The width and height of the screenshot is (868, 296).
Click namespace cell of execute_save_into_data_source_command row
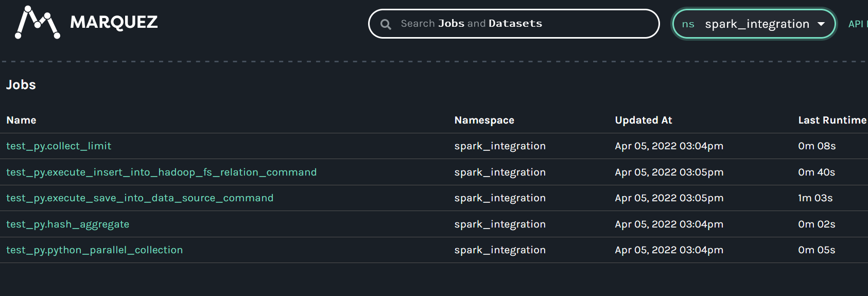pos(500,198)
